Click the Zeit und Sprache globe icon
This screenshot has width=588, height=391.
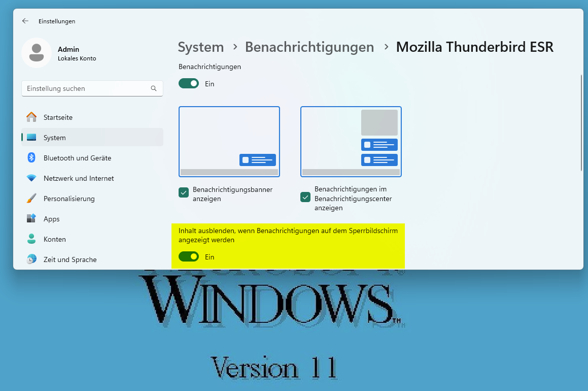31,259
